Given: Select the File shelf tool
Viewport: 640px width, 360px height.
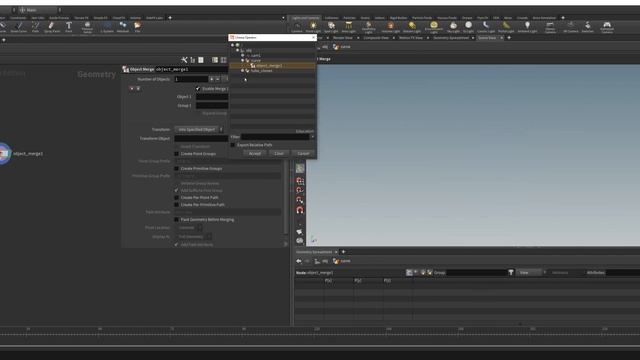Looking at the screenshot, I should click(x=138, y=27).
